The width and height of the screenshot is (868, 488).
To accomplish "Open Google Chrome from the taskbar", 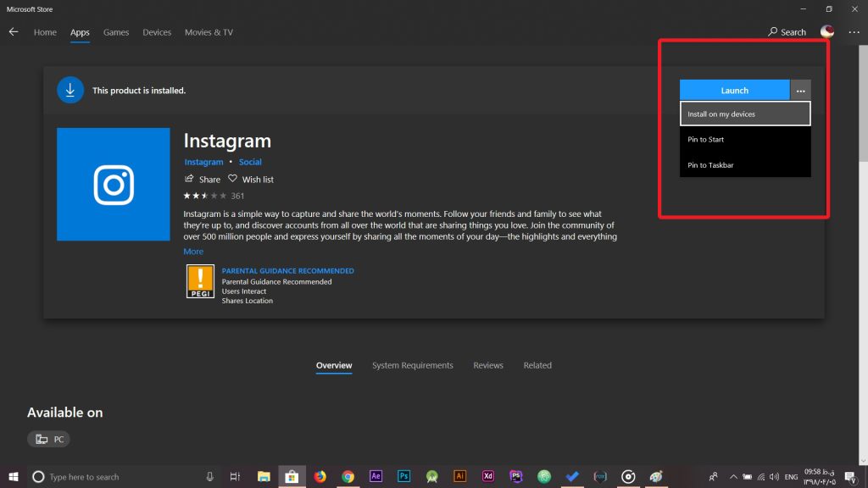I will 348,477.
